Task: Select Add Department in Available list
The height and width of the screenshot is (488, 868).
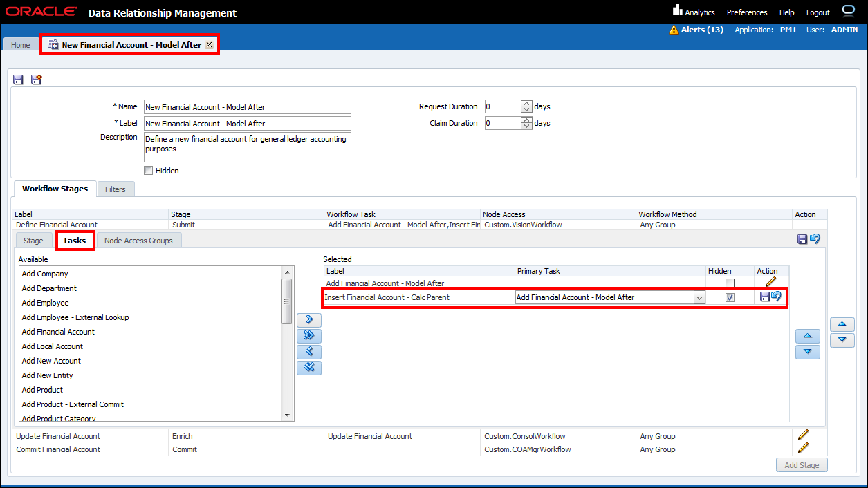Action: click(49, 288)
